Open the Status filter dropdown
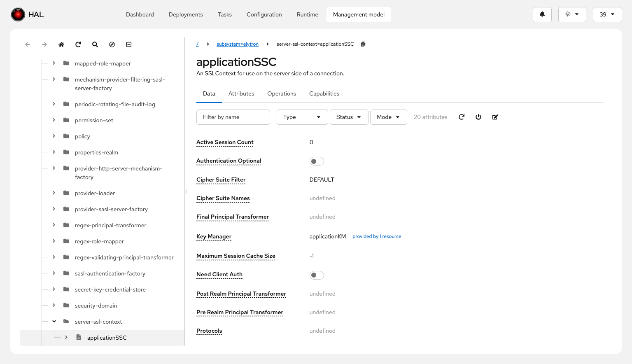 pyautogui.click(x=349, y=117)
